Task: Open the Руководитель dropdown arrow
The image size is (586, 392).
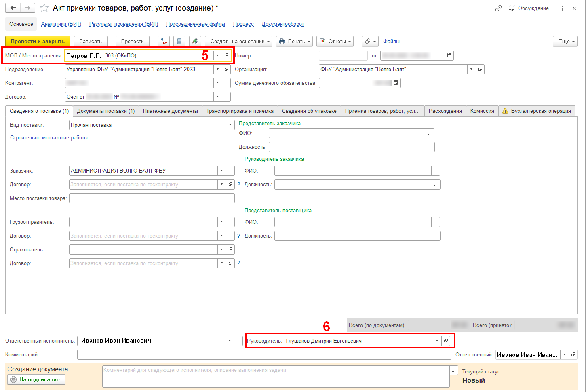Action: tap(437, 341)
